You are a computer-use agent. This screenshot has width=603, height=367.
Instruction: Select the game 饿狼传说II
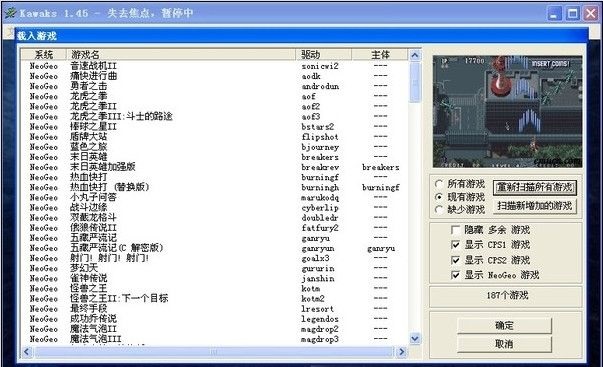(214, 228)
